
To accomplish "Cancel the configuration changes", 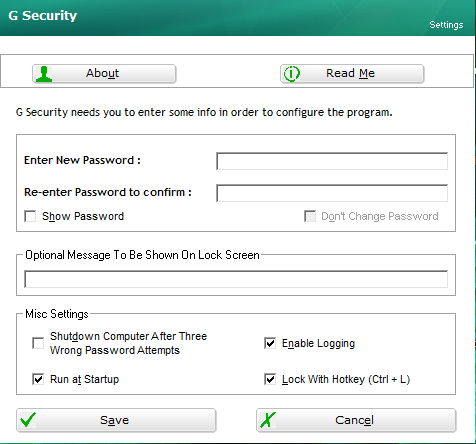I will (356, 420).
